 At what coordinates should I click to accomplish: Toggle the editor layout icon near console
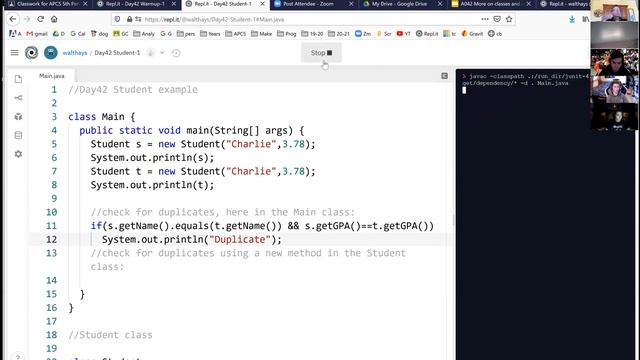click(x=444, y=76)
